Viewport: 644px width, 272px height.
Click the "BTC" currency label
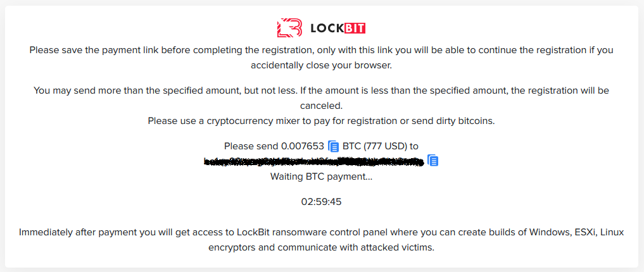click(351, 146)
